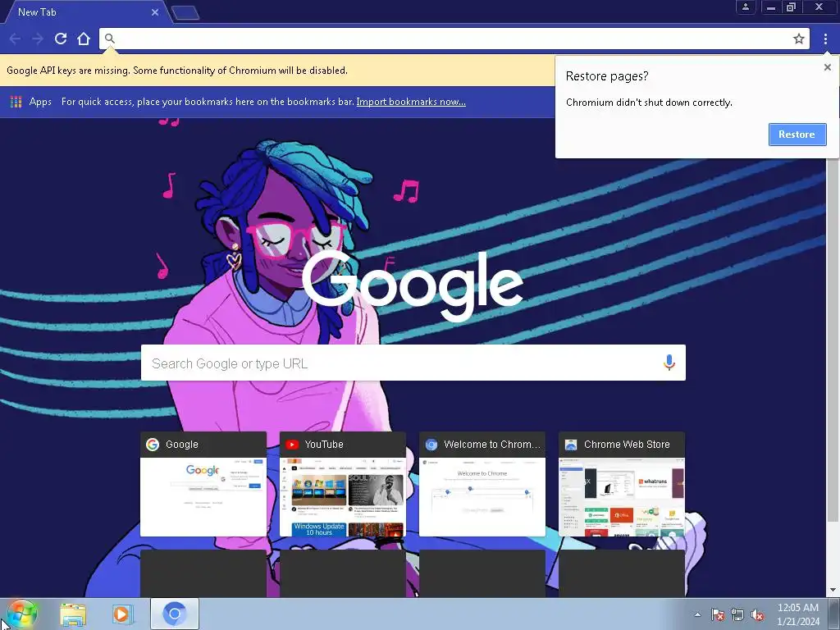Dismiss the Restore pages popup
Viewport: 840px width, 630px height.
(827, 67)
